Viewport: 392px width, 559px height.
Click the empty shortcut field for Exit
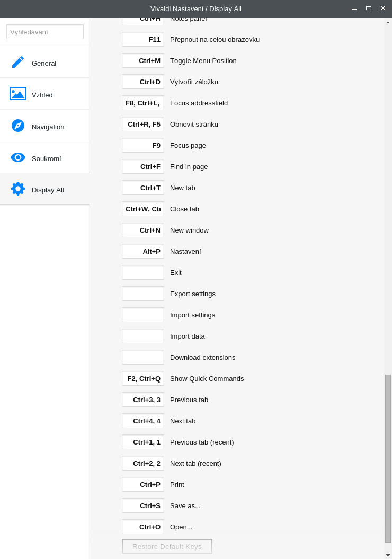(143, 272)
